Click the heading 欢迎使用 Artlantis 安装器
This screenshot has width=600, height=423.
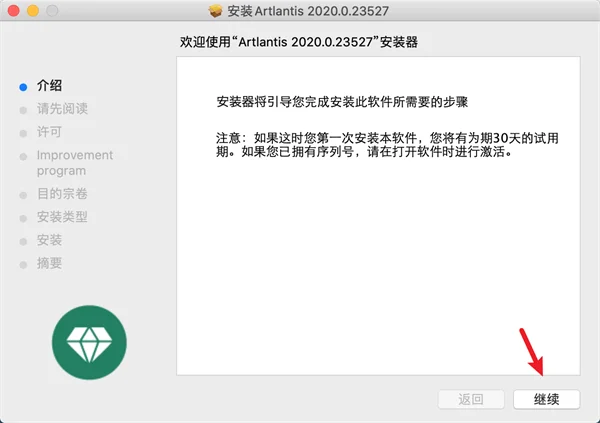(299, 42)
